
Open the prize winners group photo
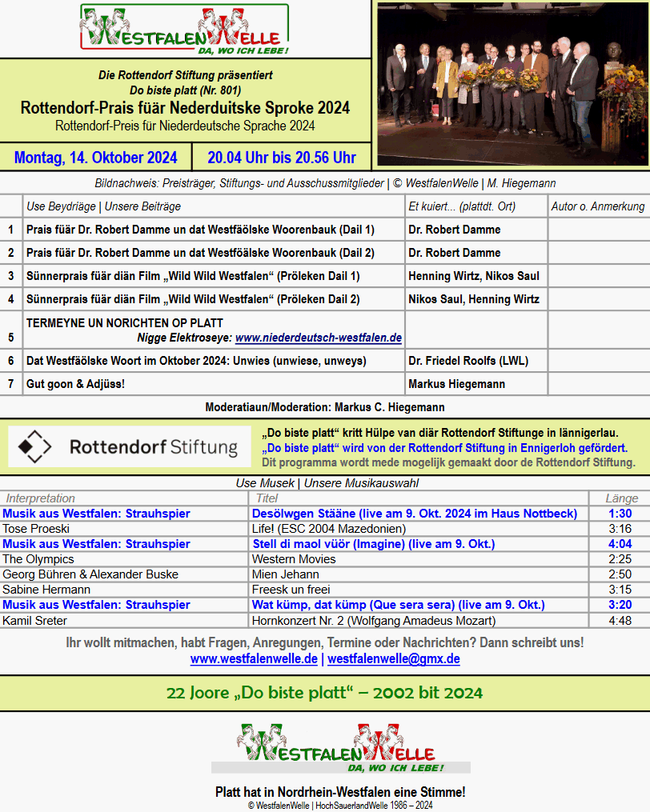click(x=512, y=84)
